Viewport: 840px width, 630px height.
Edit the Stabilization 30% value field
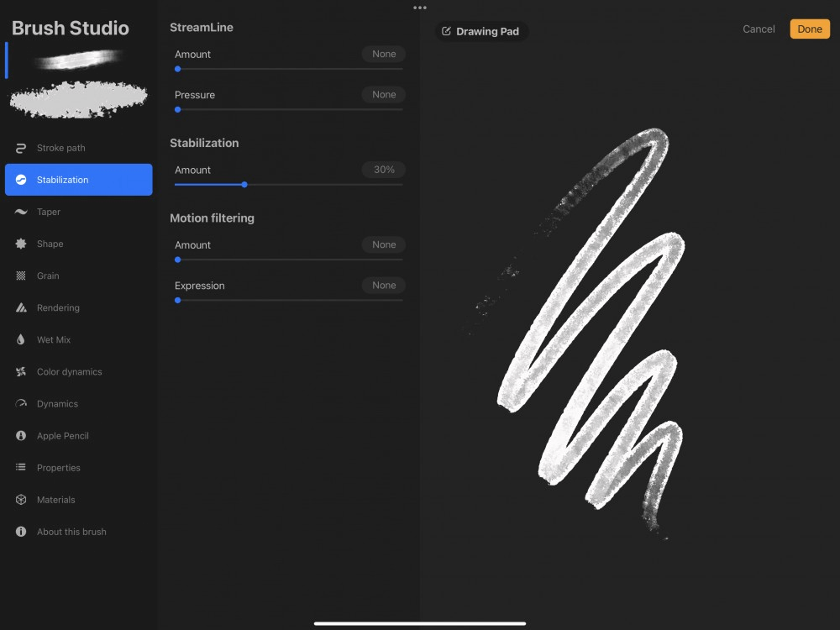[384, 170]
